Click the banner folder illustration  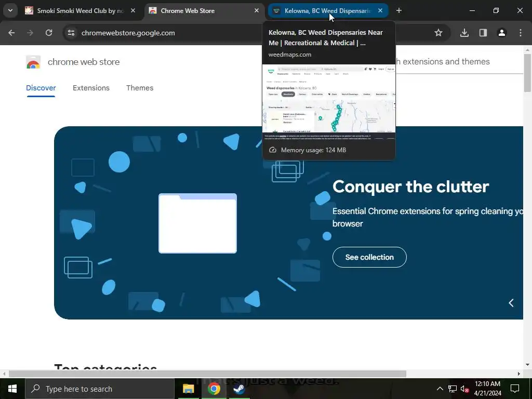tap(198, 223)
